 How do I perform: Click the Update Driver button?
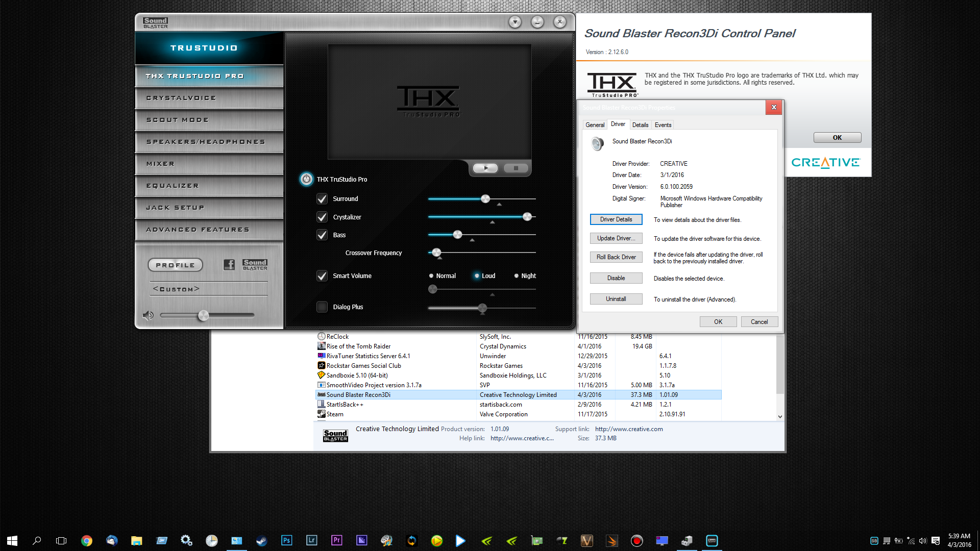616,238
